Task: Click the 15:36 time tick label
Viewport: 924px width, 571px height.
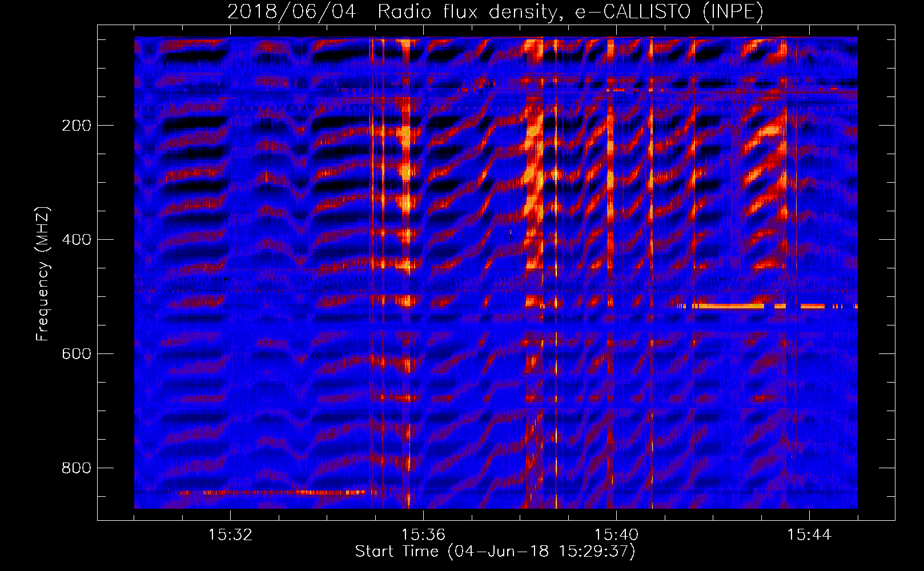Action: coord(423,535)
